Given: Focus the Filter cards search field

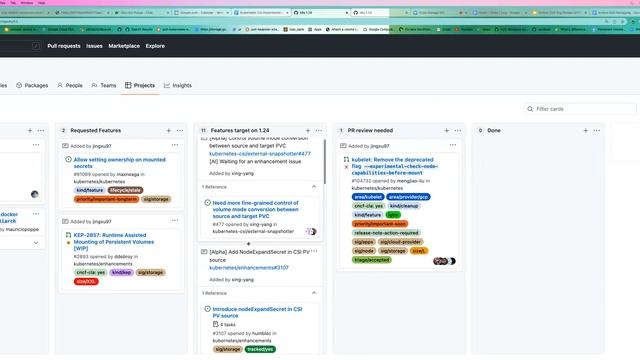Looking at the screenshot, I should click(580, 109).
